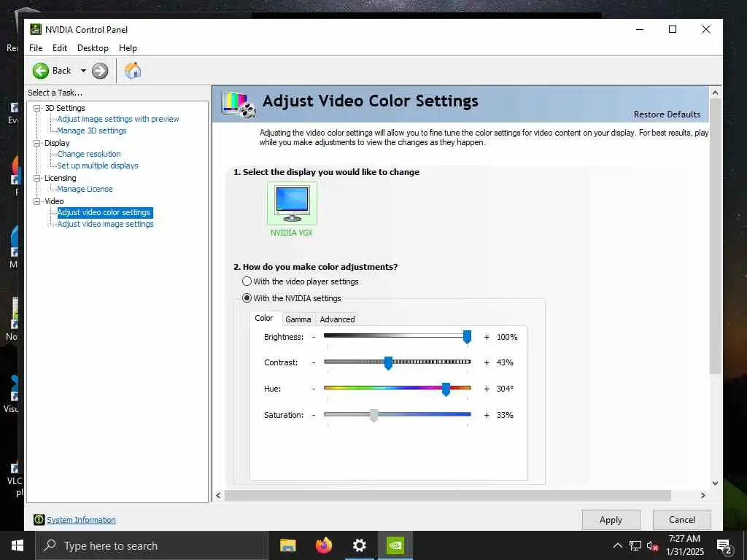Click the Brightness slider thumb

[468, 337]
